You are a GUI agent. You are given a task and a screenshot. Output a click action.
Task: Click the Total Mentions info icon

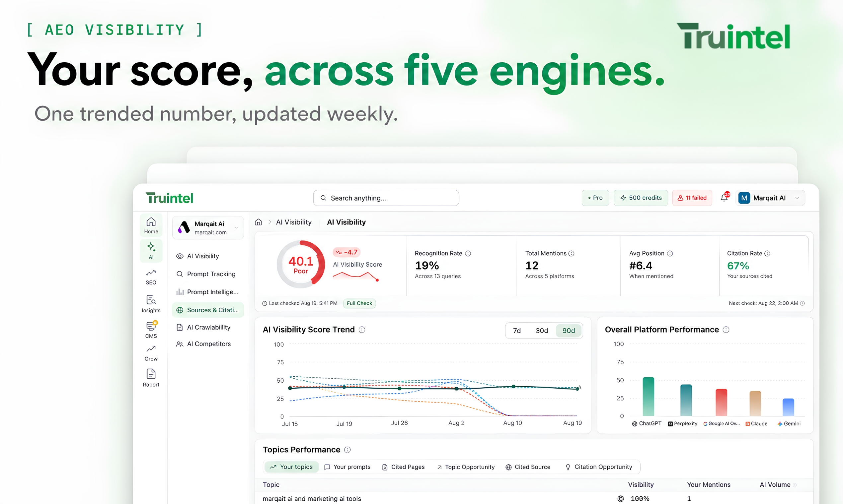coord(572,253)
